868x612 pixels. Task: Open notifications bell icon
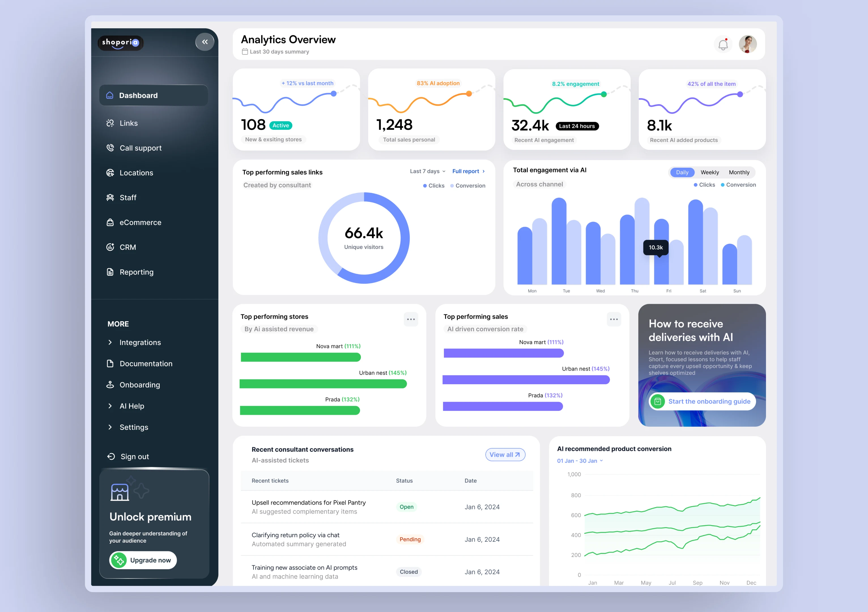[x=723, y=44]
